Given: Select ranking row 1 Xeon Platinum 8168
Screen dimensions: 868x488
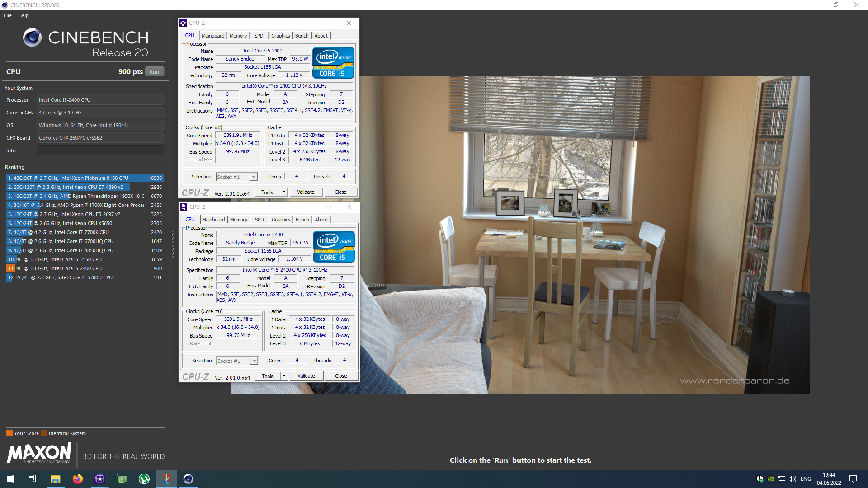Looking at the screenshot, I should pos(85,178).
